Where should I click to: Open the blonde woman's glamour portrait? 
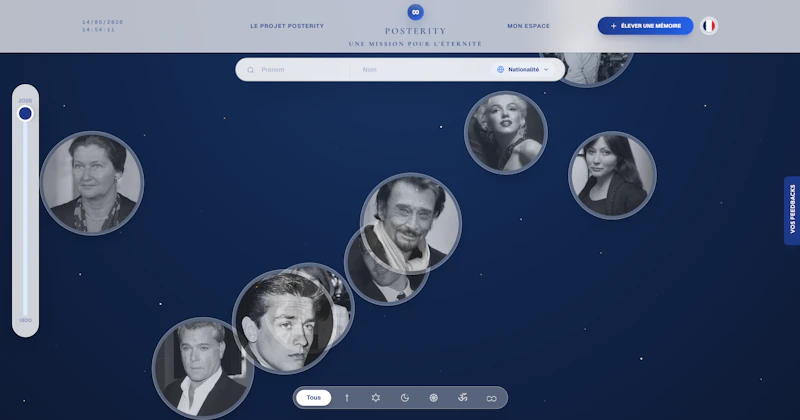[x=506, y=133]
